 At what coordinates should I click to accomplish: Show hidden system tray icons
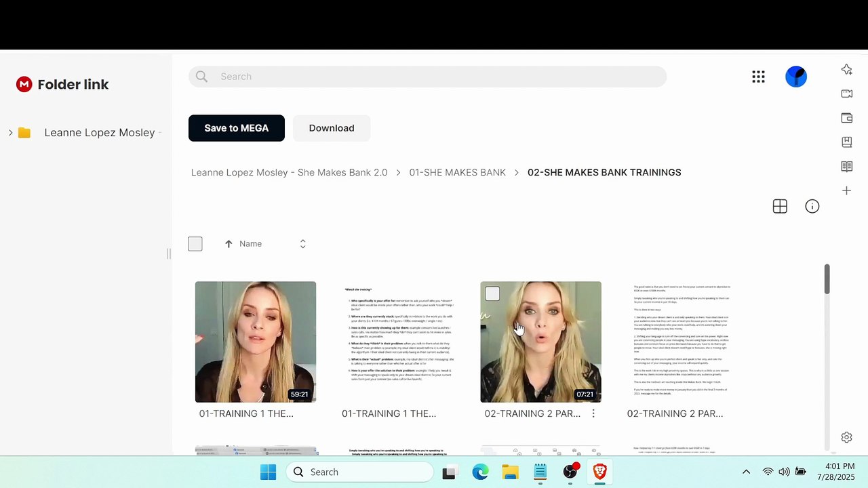(x=746, y=472)
